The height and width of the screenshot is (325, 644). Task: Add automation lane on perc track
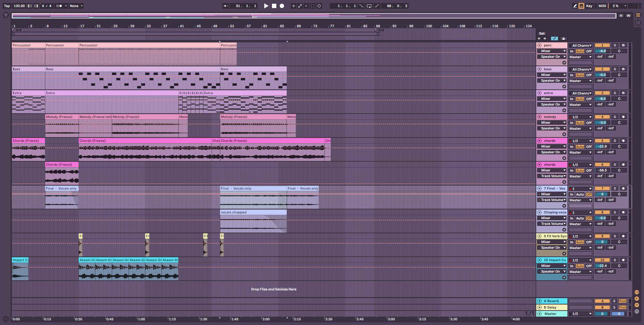(x=564, y=63)
